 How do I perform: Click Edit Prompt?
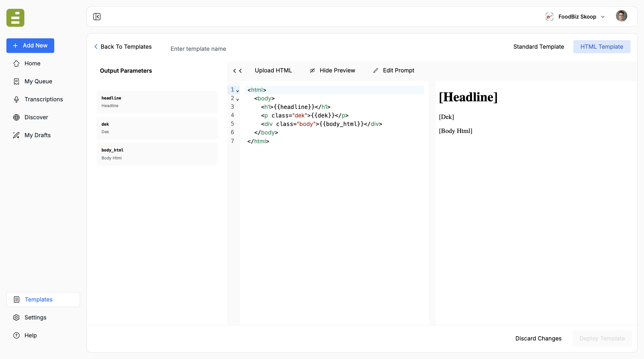pos(394,71)
